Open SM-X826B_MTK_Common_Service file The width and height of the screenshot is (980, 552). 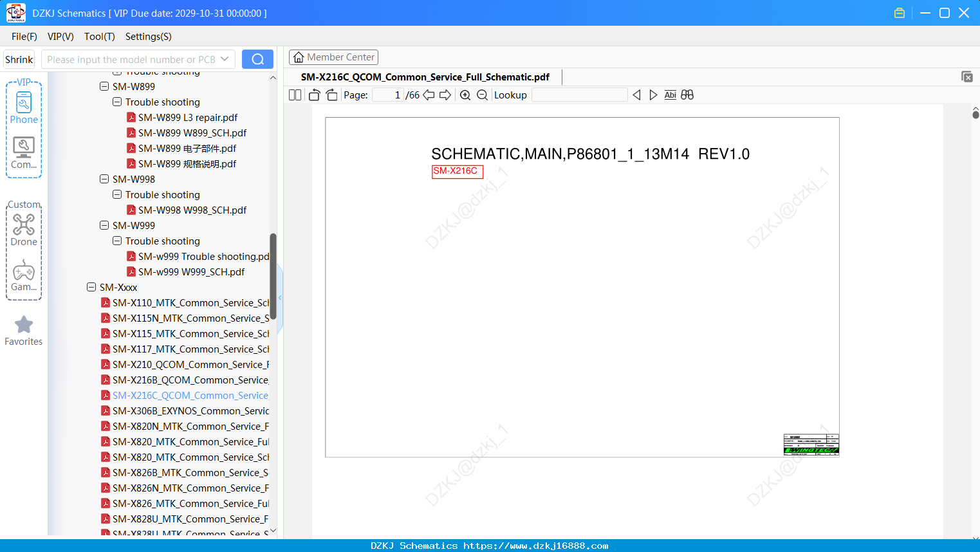185,472
